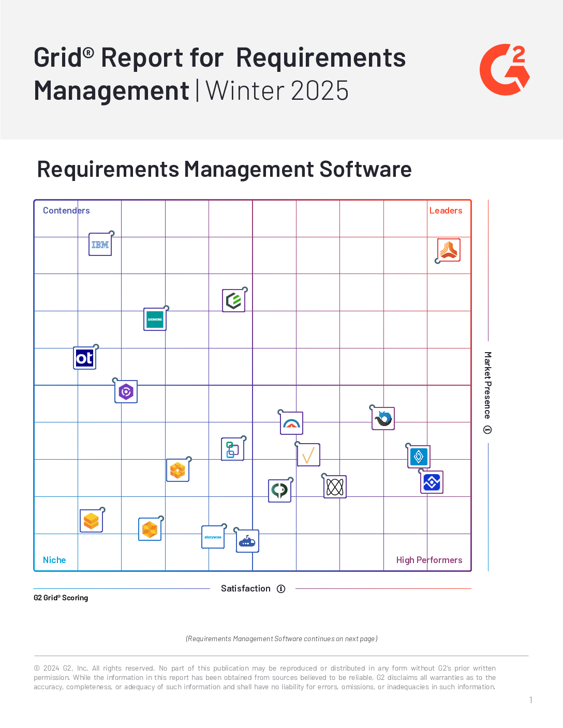Select the Niche quadrant label
The width and height of the screenshot is (563, 728).
point(54,560)
